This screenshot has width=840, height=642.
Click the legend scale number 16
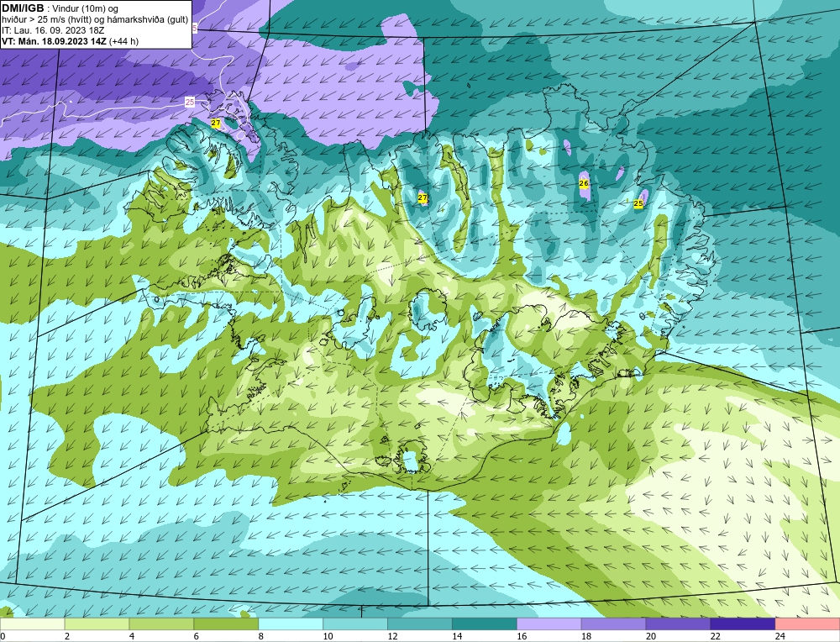click(522, 636)
